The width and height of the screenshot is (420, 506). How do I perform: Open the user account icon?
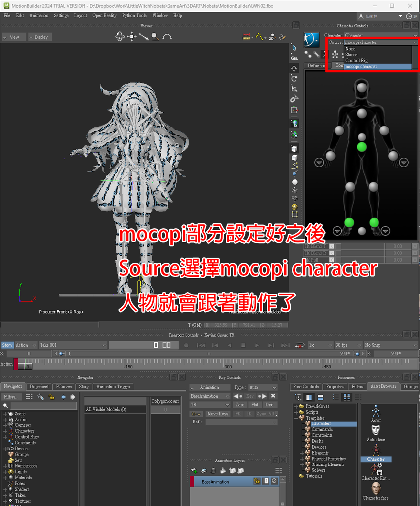click(x=361, y=16)
